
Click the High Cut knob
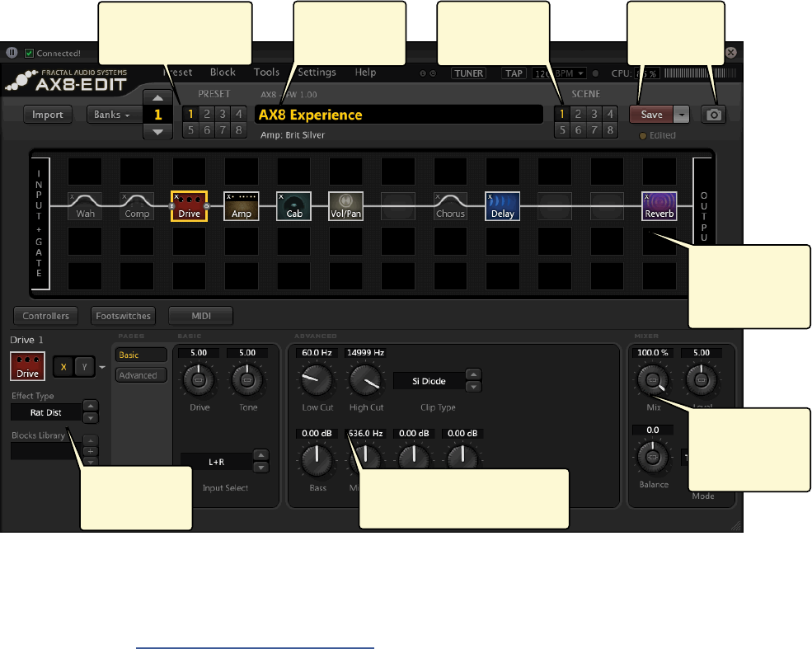point(365,379)
